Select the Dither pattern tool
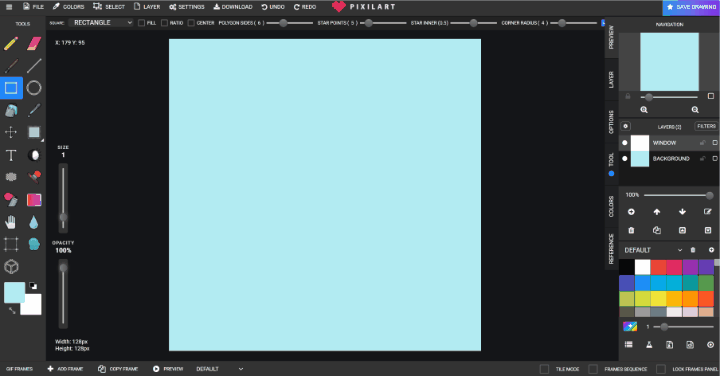The height and width of the screenshot is (376, 720). pyautogui.click(x=11, y=177)
